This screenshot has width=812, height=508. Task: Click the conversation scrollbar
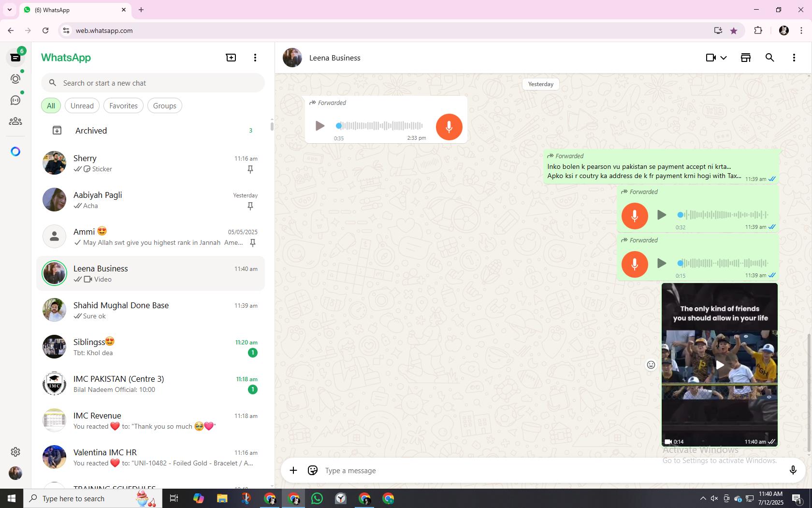coord(809,393)
